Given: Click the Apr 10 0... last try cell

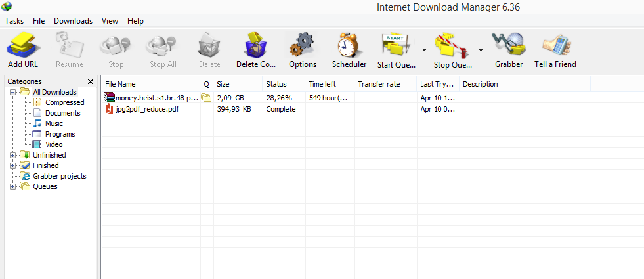Looking at the screenshot, I should click(437, 109).
